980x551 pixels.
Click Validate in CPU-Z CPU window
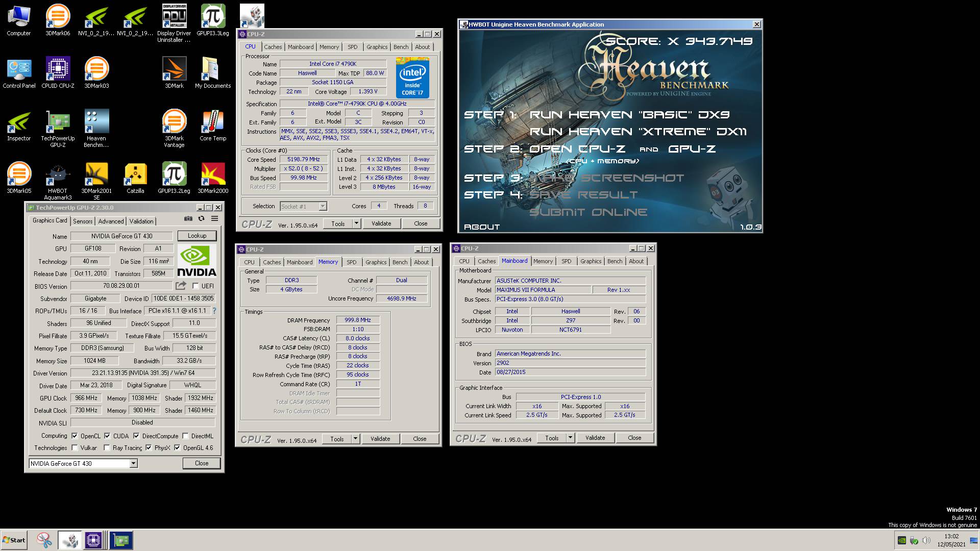point(381,223)
